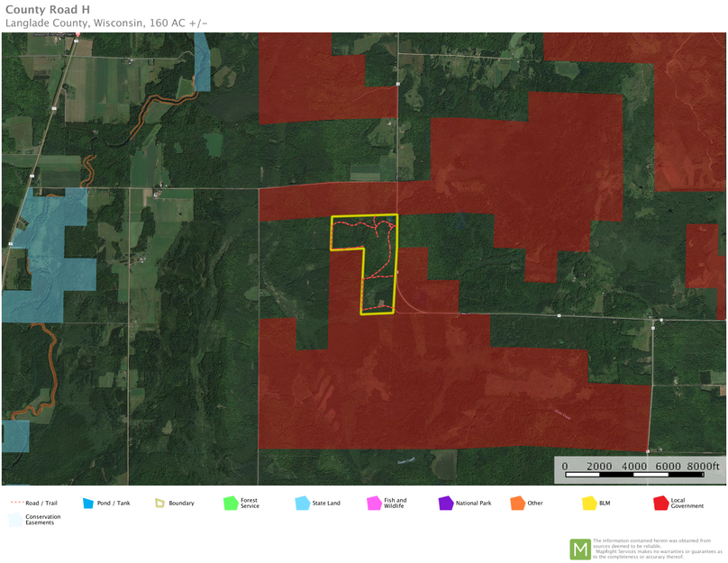The image size is (728, 563).
Task: Click the State Land legend icon
Action: [x=303, y=503]
